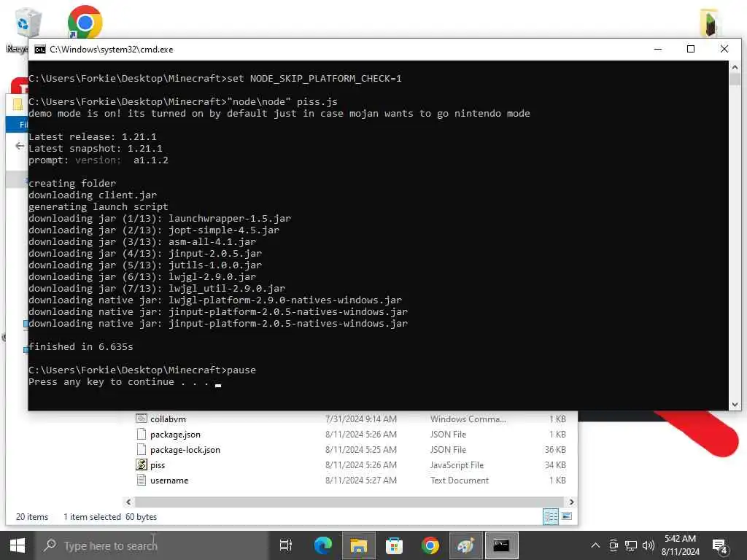Image resolution: width=747 pixels, height=560 pixels.
Task: Click the 8/11/2024 5:27 AM date cell
Action: pyautogui.click(x=360, y=481)
